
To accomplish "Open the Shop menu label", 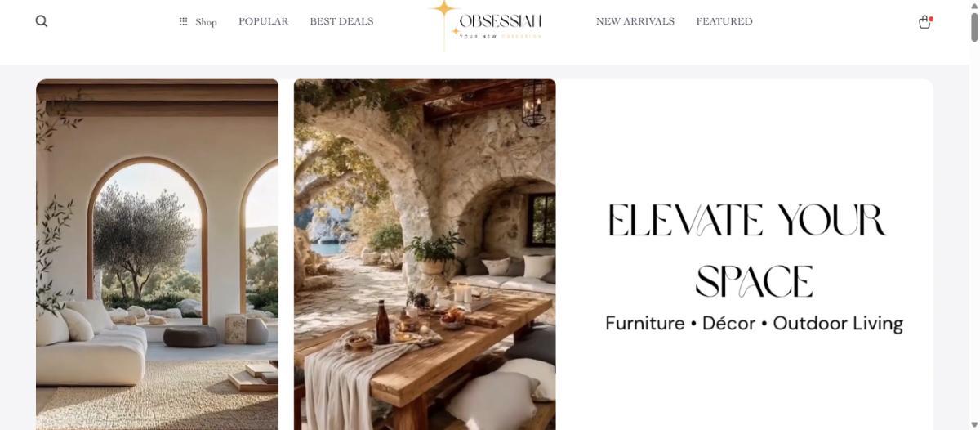I will pos(206,22).
